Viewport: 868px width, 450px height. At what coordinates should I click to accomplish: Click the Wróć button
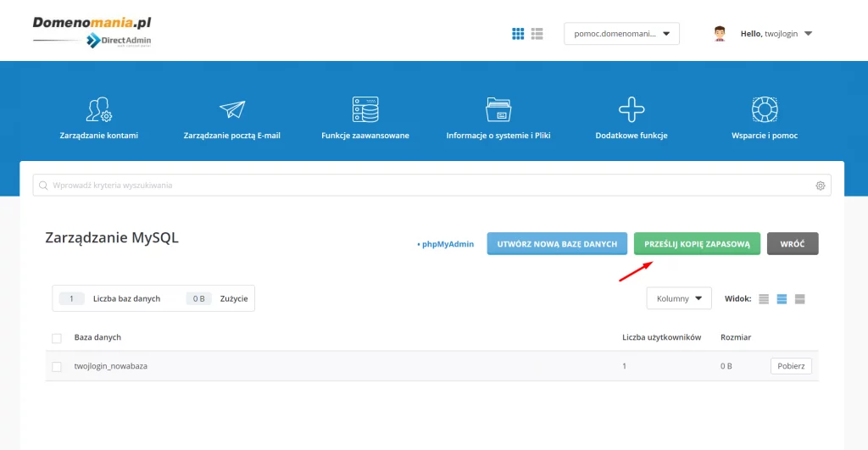click(793, 243)
